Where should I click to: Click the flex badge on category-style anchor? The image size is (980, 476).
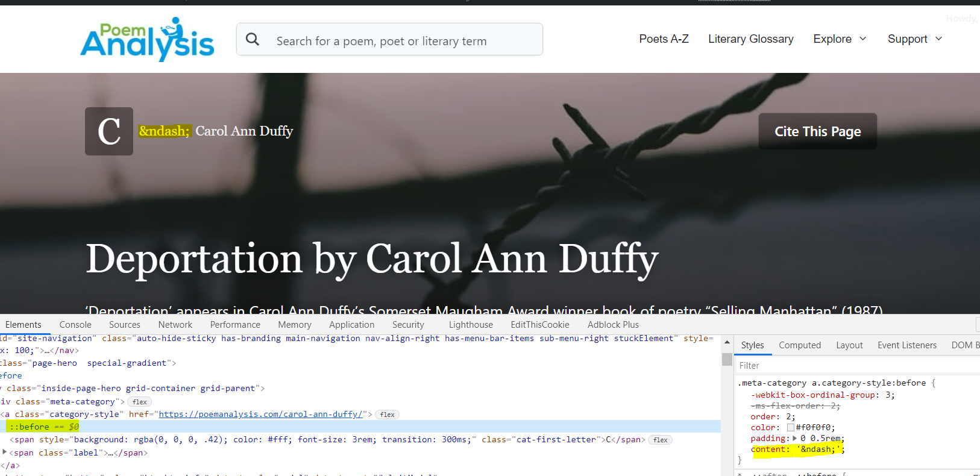pos(387,415)
